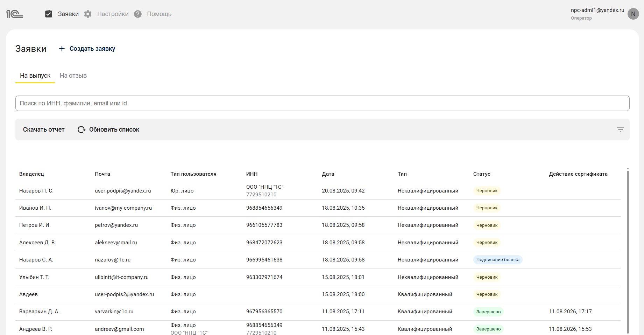Click the plus icon to create a request
644x335 pixels.
tap(62, 49)
